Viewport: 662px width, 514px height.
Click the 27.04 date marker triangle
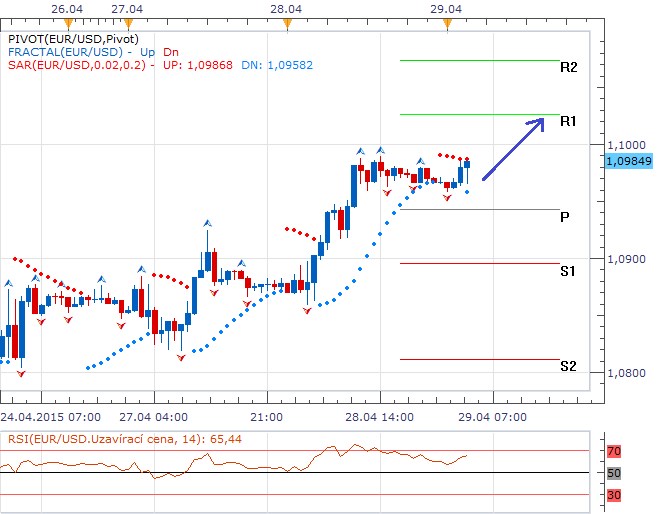pos(128,24)
